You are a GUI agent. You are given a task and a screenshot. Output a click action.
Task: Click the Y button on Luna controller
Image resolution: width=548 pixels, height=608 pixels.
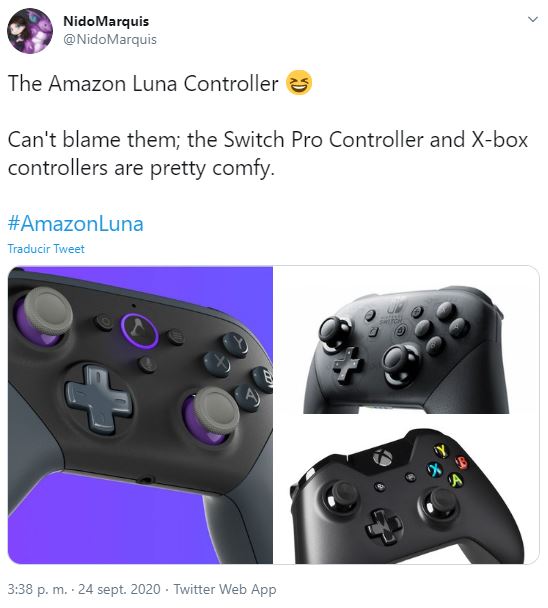(x=236, y=344)
